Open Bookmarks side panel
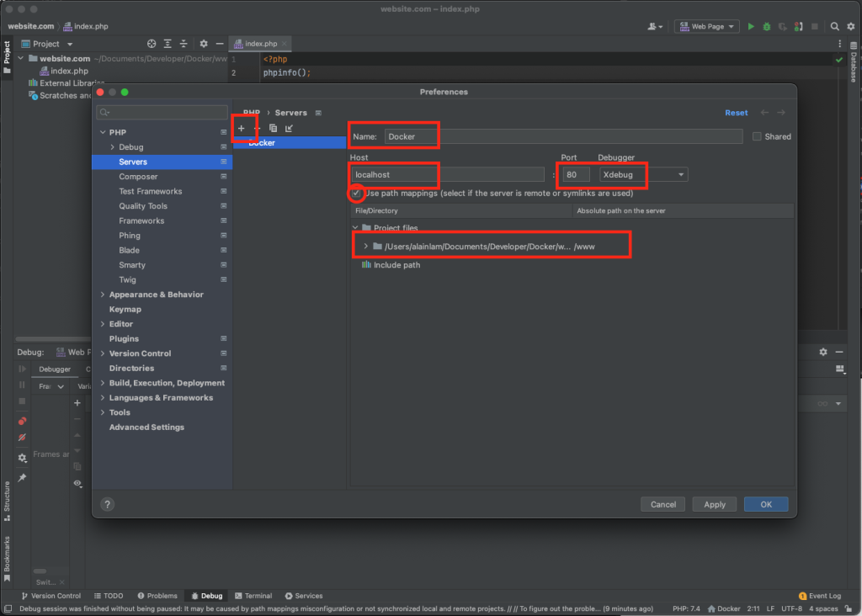 (x=7, y=558)
